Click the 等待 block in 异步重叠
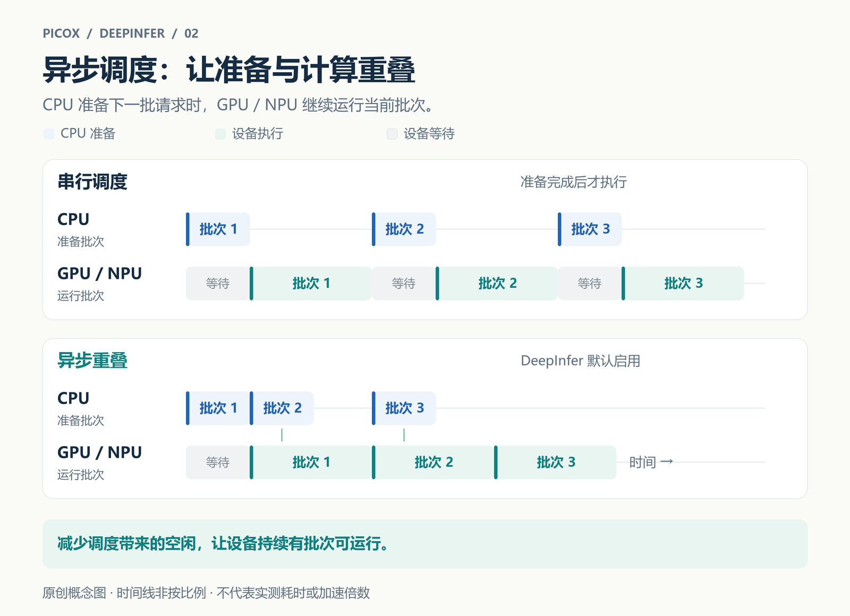850x616 pixels. (x=218, y=463)
